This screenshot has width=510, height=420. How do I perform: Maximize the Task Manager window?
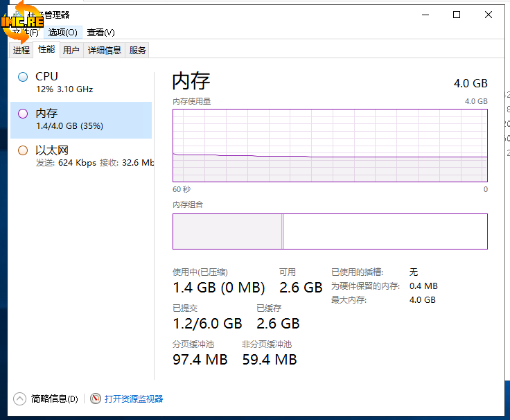pyautogui.click(x=457, y=15)
